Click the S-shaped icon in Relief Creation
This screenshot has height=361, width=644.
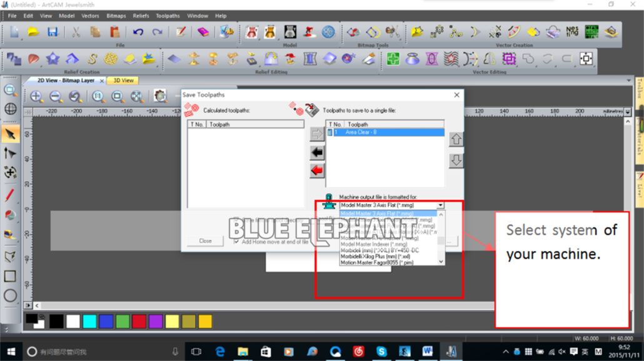pos(92,59)
